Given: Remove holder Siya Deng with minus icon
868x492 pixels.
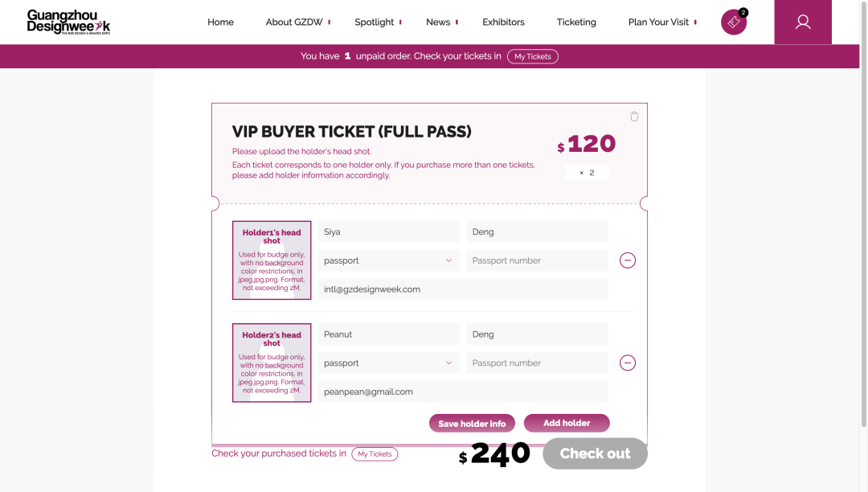Looking at the screenshot, I should [x=628, y=260].
